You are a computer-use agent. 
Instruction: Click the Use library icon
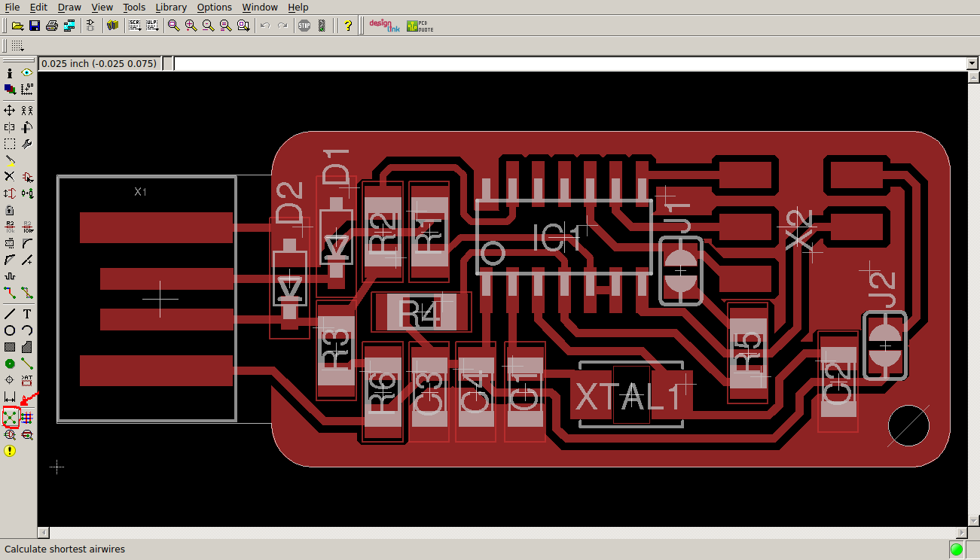click(x=113, y=26)
